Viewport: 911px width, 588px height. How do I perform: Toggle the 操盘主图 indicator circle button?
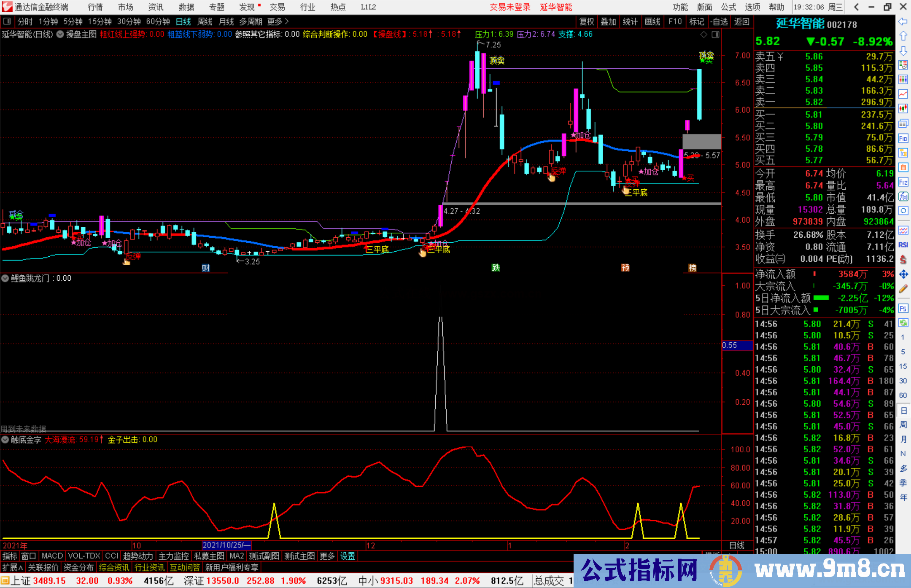(60, 34)
